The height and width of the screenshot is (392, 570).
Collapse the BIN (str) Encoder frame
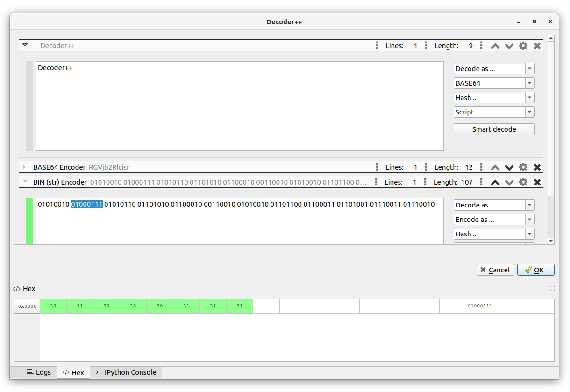(x=25, y=182)
